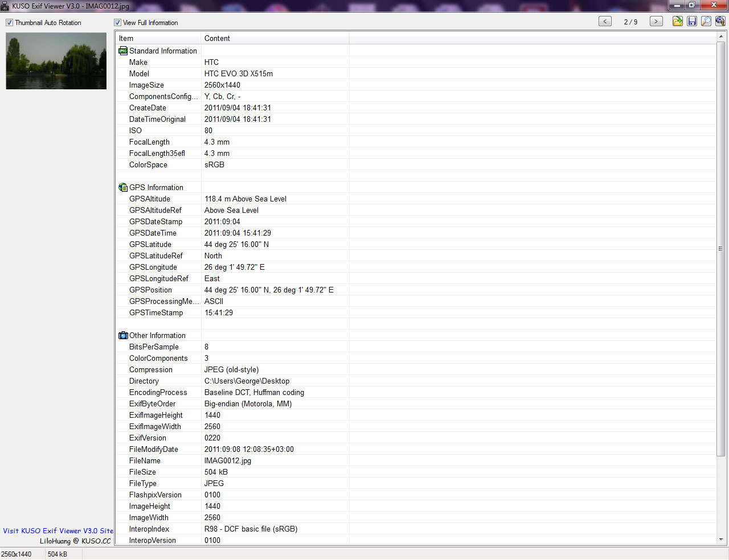Click the 504 kB status bar entry
Viewport: 729px width, 560px height.
coord(58,554)
